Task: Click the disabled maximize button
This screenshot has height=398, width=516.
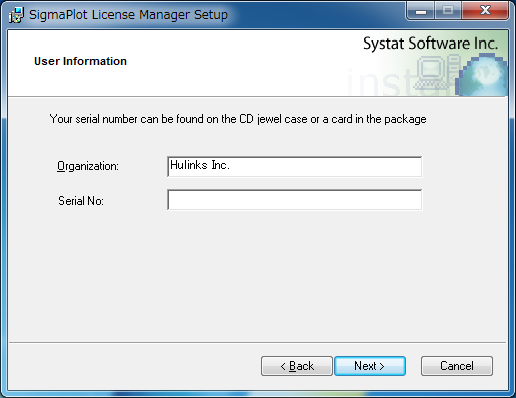Action: tap(448, 11)
